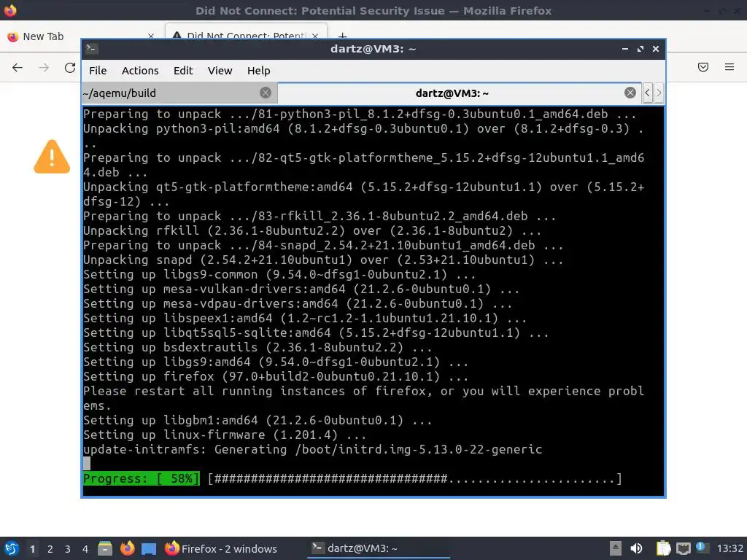Viewport: 747px width, 560px height.
Task: Open the Actions menu in terminal
Action: point(140,71)
